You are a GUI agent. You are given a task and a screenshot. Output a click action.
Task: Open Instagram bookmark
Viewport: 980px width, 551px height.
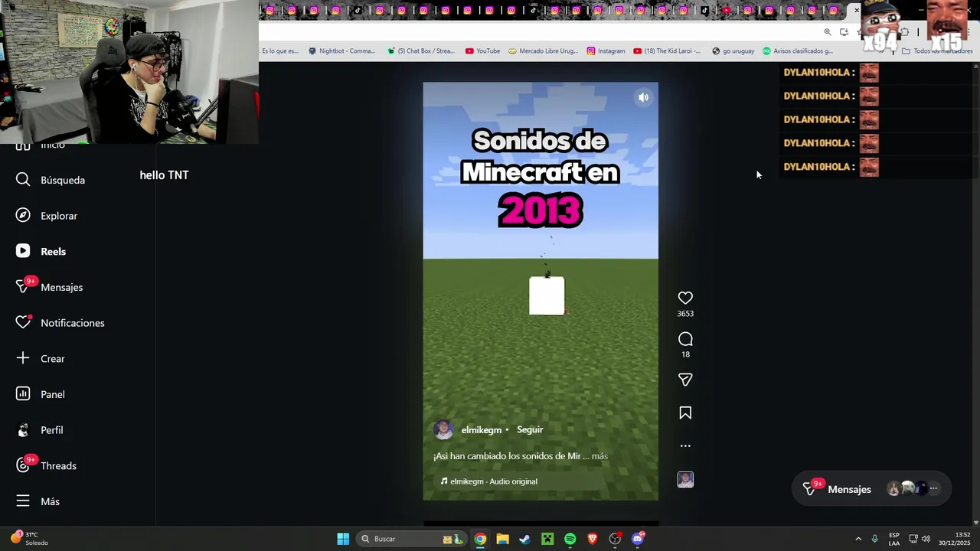[x=606, y=51]
